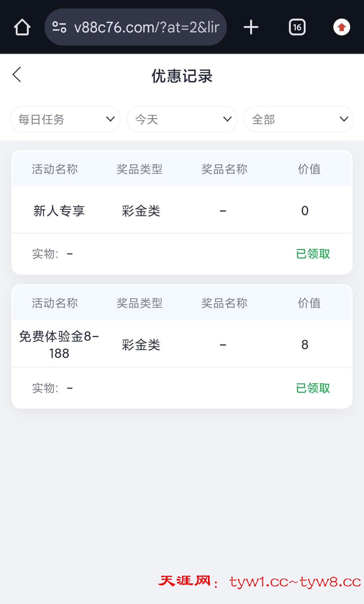Go back using the left chevron
364x604 pixels.
pos(17,75)
